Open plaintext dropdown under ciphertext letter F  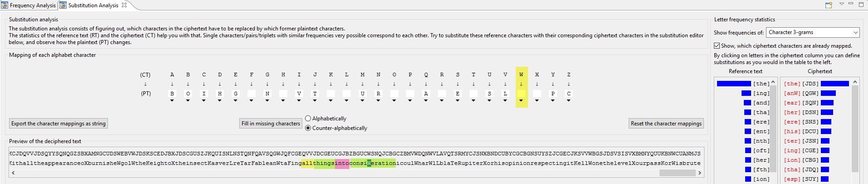(x=252, y=101)
